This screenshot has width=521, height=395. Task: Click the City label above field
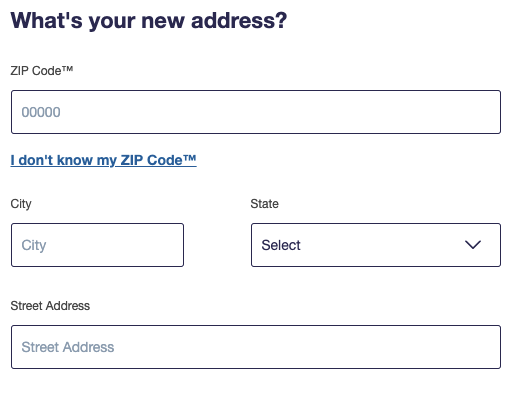(x=21, y=204)
